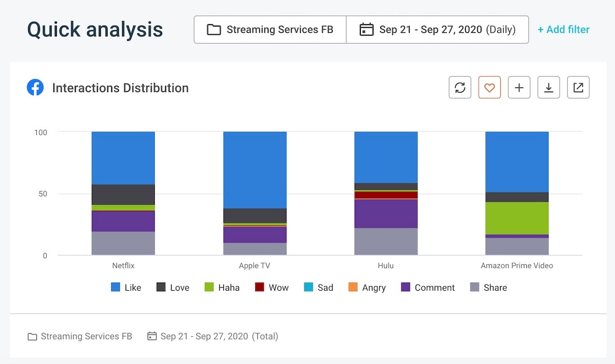The height and width of the screenshot is (364, 615).
Task: Click the + Add filter link
Action: point(563,30)
